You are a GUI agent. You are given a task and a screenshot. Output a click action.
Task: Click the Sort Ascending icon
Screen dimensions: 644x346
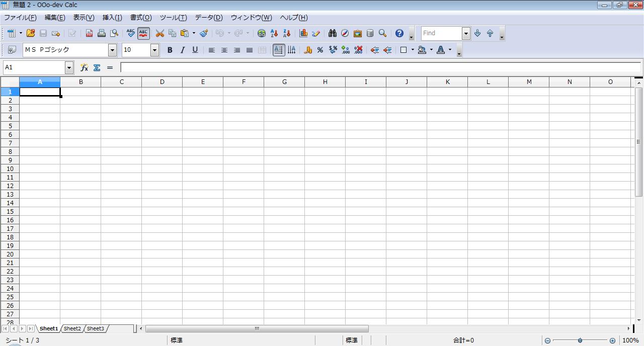pyautogui.click(x=274, y=33)
